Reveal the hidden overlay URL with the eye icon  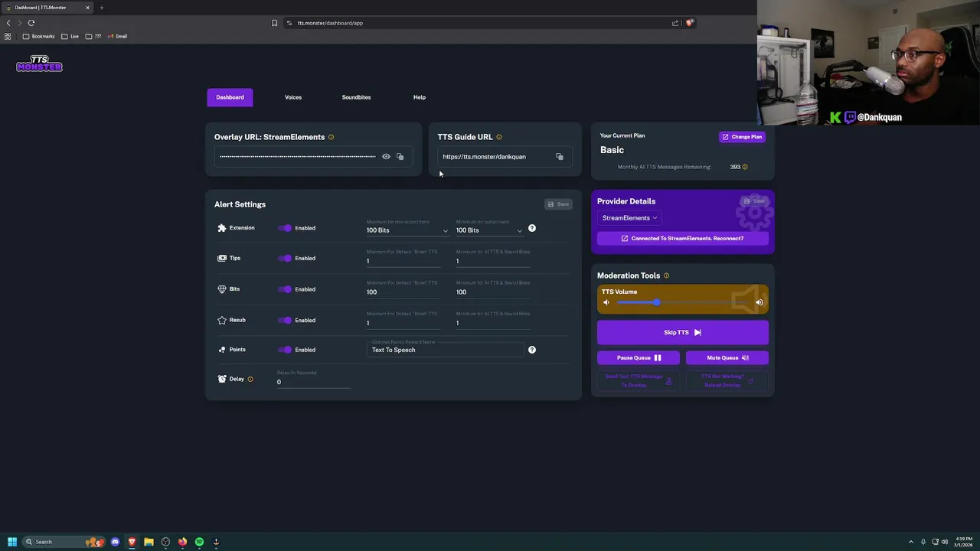point(386,157)
